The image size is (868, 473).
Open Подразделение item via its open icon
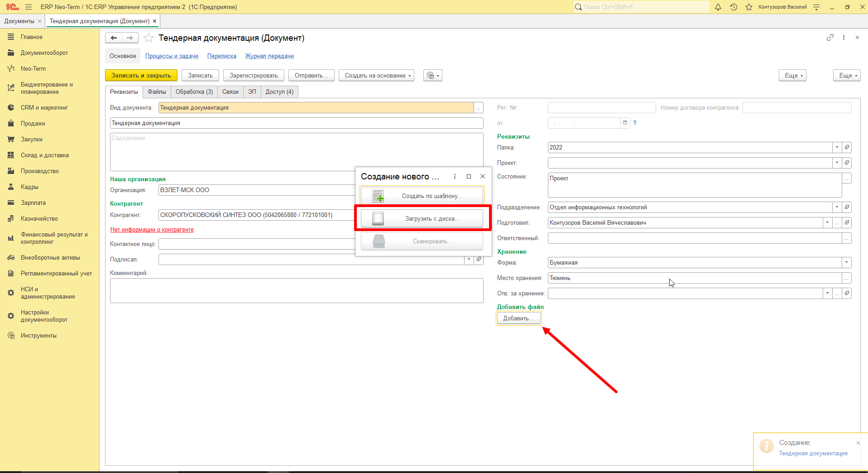847,207
